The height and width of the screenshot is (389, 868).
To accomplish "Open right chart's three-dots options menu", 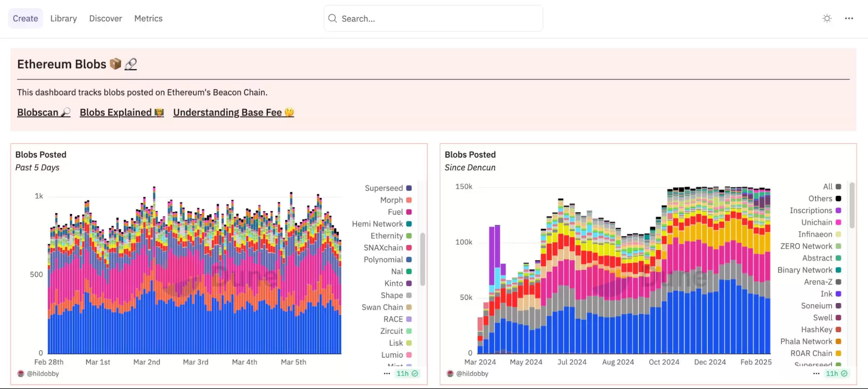I will click(x=816, y=373).
